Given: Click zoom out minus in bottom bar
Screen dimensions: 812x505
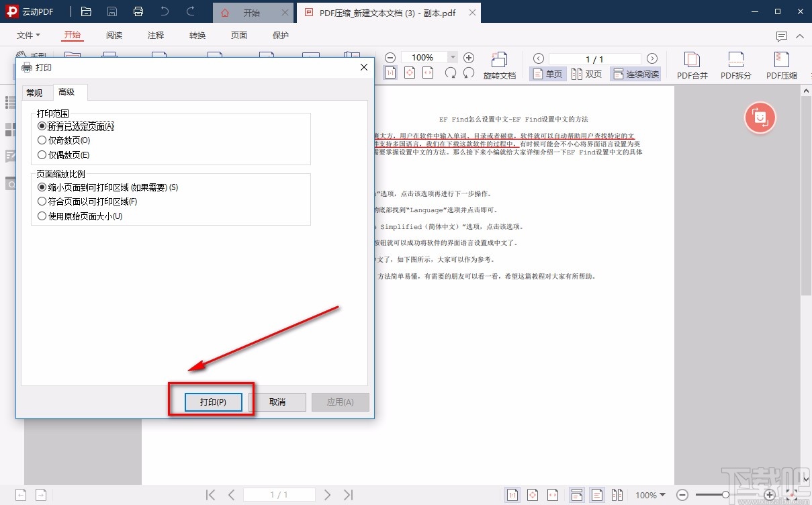Looking at the screenshot, I should coord(682,495).
